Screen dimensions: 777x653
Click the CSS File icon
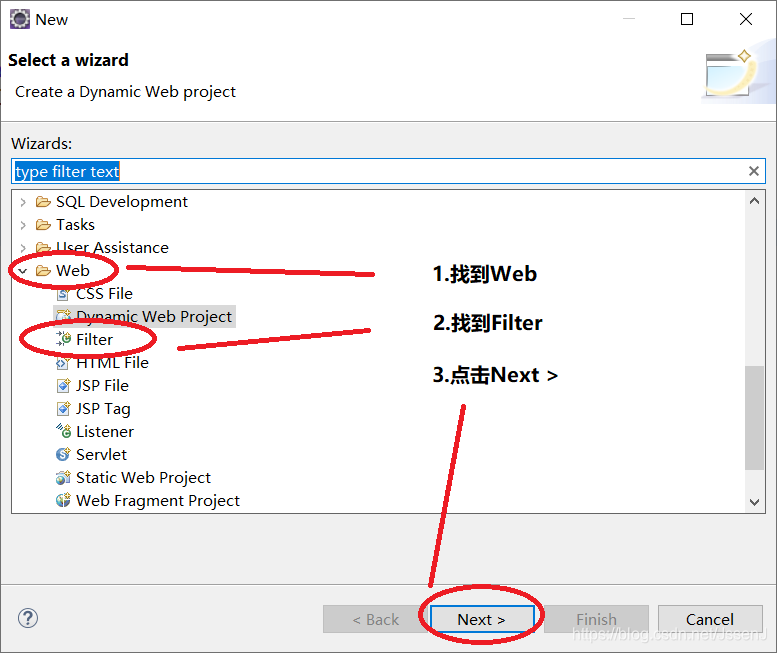pyautogui.click(x=63, y=294)
